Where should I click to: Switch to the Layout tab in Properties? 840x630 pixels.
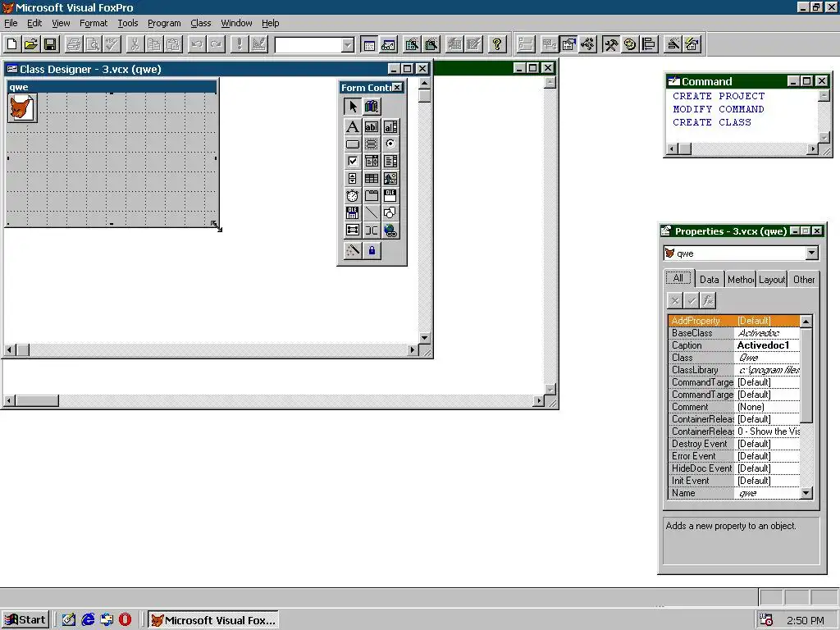771,279
